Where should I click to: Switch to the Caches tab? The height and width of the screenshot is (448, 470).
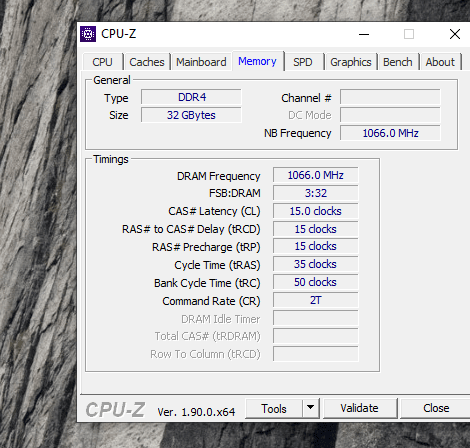point(147,62)
